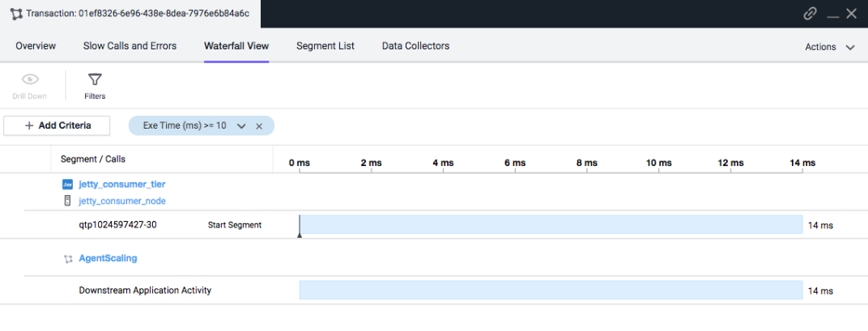The width and height of the screenshot is (868, 331).
Task: Open the jetty_consumer_tier link
Action: [122, 185]
